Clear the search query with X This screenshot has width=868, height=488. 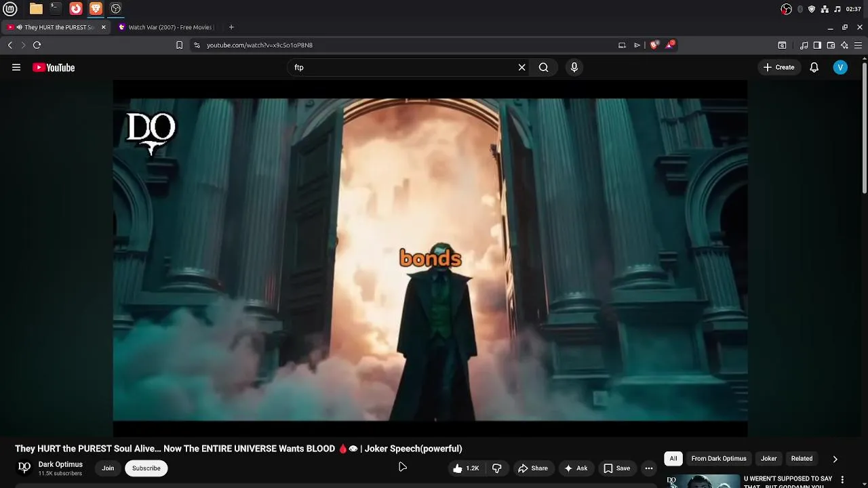521,67
